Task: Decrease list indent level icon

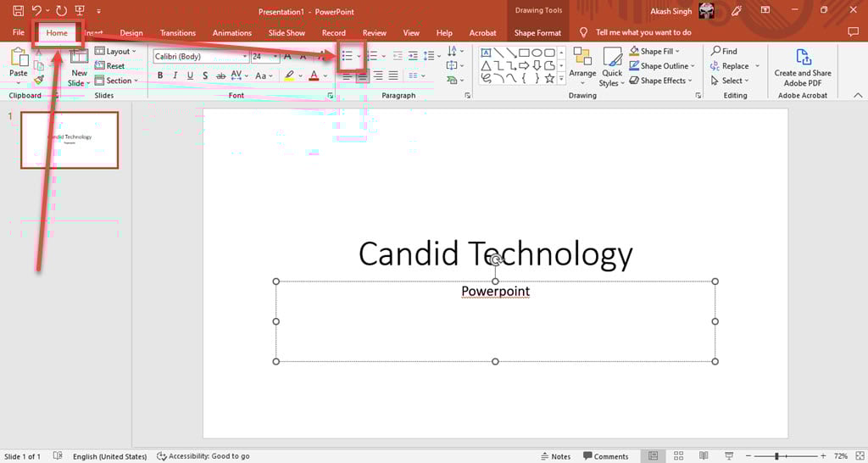Action: point(398,56)
